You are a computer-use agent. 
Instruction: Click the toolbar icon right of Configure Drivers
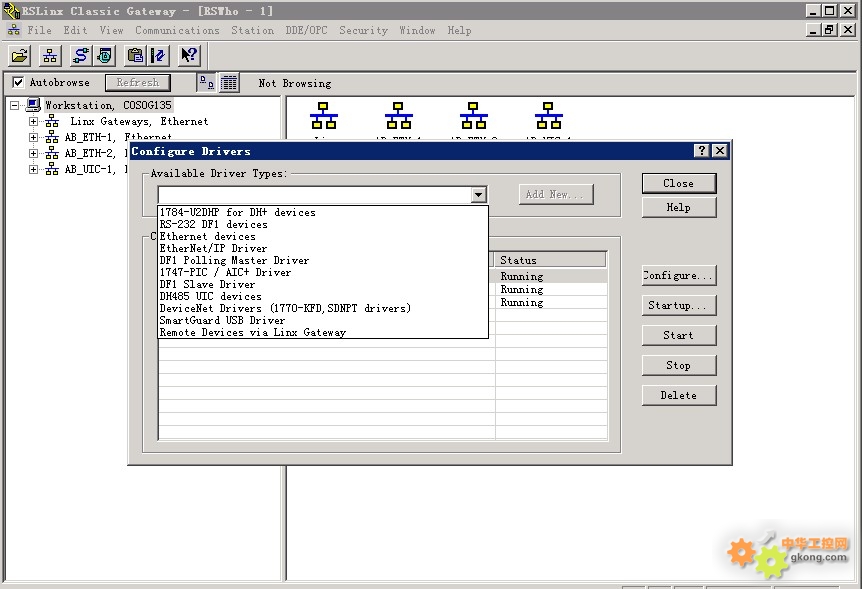click(x=104, y=55)
